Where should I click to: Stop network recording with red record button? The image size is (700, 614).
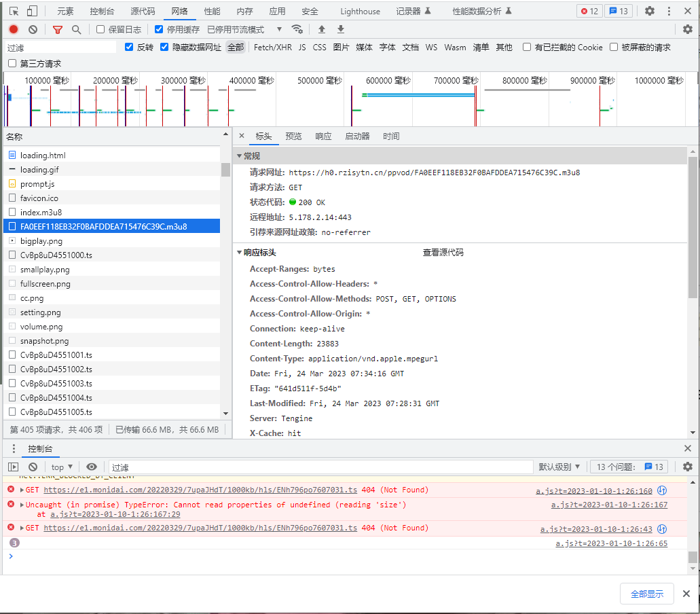[x=14, y=29]
